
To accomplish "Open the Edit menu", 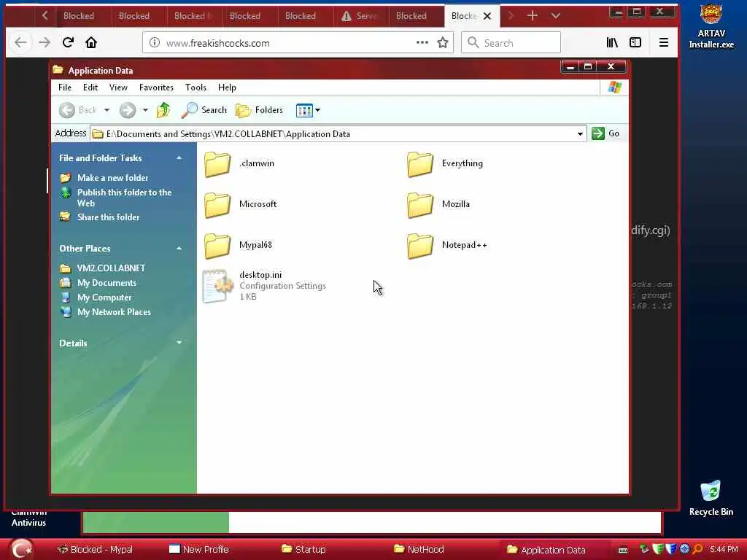I will 90,87.
